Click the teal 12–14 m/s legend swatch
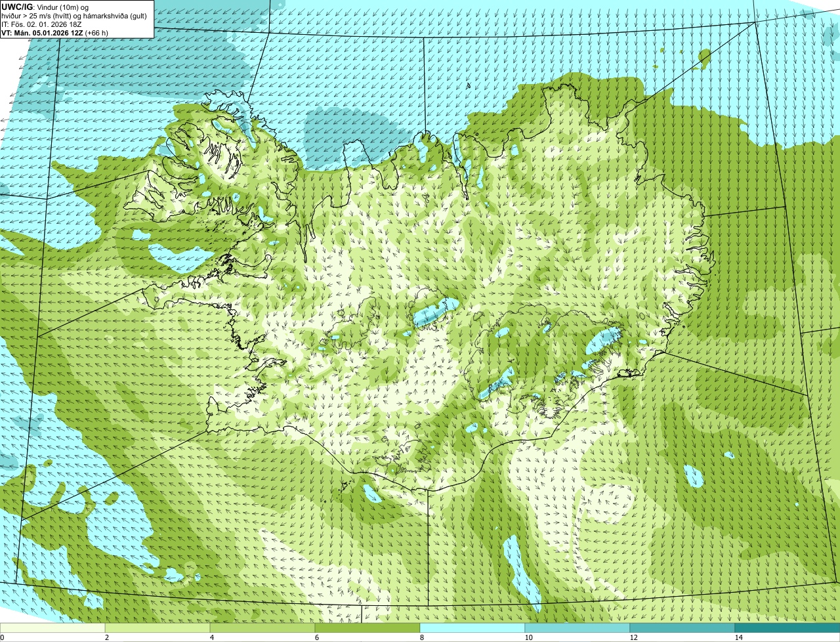 (682, 628)
